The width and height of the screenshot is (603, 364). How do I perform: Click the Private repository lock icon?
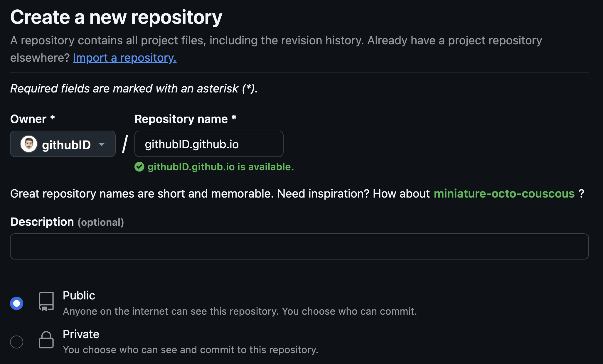click(46, 341)
